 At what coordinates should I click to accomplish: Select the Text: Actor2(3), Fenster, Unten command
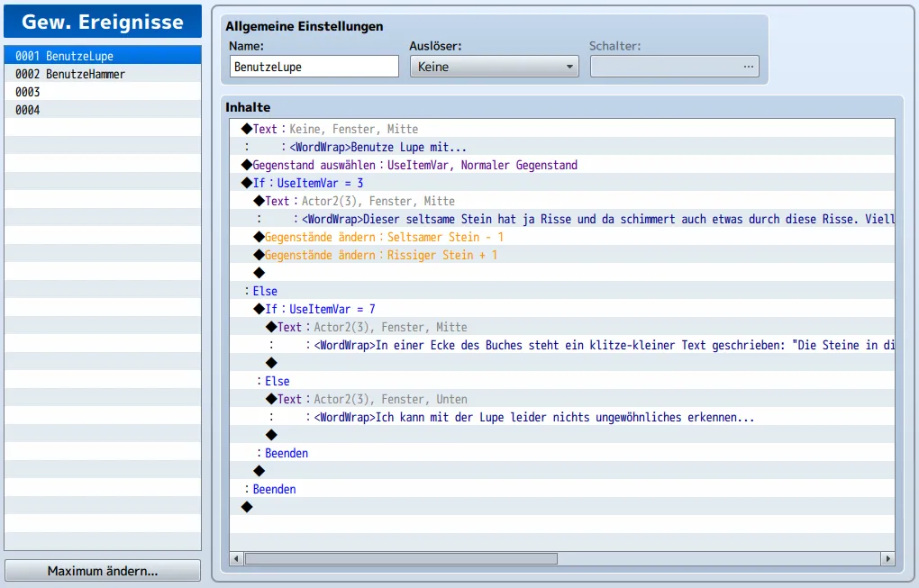(562, 399)
